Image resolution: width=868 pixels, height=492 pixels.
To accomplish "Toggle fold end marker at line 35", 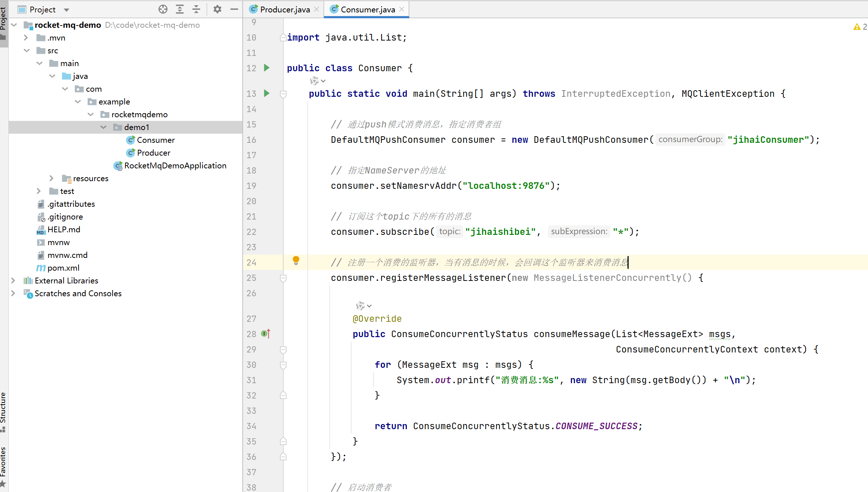I will 283,441.
